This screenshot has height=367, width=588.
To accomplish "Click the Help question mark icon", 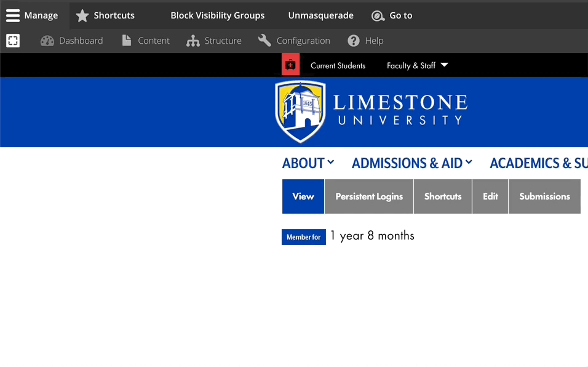I will coord(353,41).
